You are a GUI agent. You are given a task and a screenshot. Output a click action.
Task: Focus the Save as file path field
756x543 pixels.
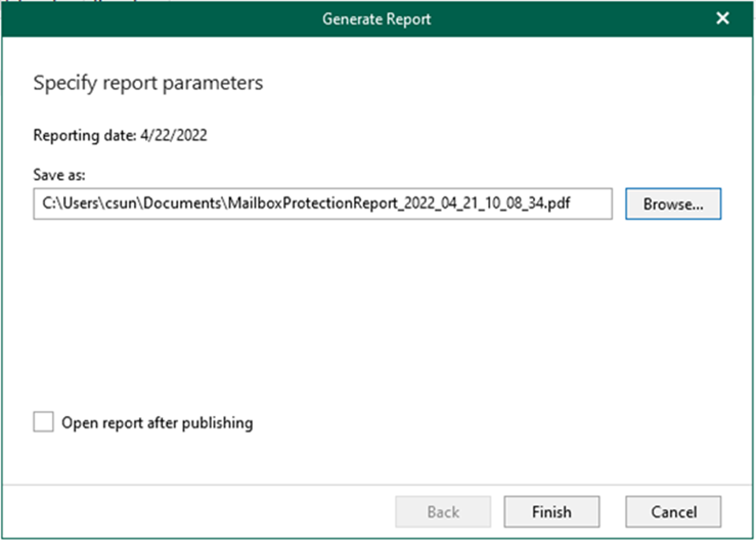322,204
